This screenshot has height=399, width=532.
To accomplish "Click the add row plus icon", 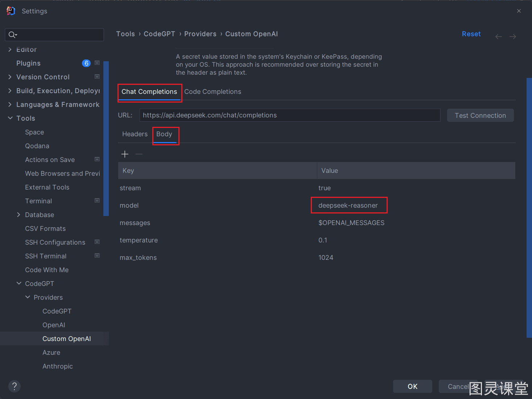I will pos(125,154).
